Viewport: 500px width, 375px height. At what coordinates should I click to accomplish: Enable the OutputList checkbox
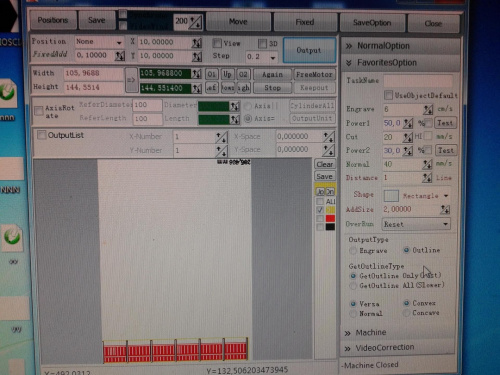(x=42, y=135)
